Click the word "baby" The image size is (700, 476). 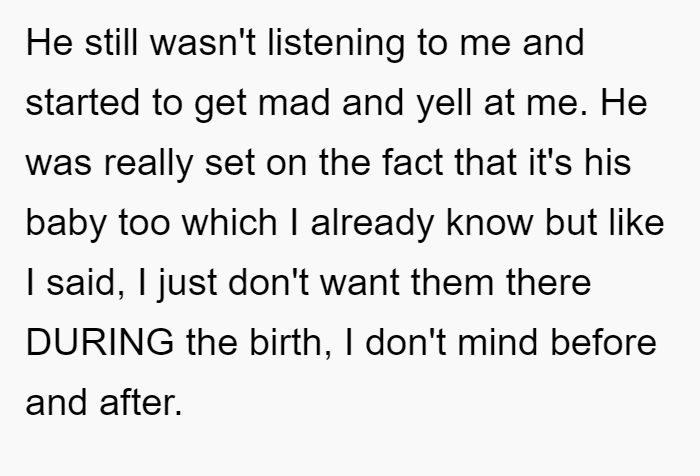coord(67,222)
